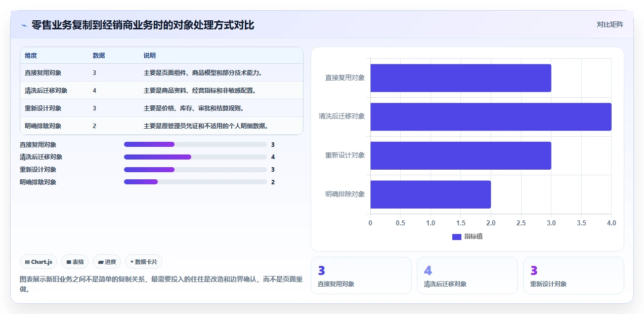Click the chart bar for 重新设计对象
Image resolution: width=644 pixels, height=314 pixels.
pos(461,155)
